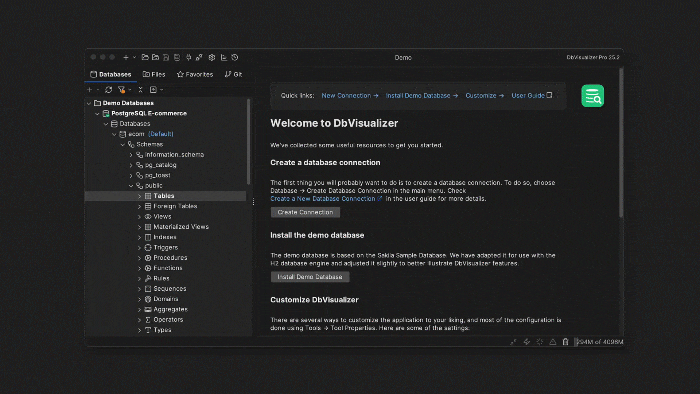Viewport: 700px width, 394px height.
Task: Collapse the Demo Databases folder chevron
Action: pos(89,103)
